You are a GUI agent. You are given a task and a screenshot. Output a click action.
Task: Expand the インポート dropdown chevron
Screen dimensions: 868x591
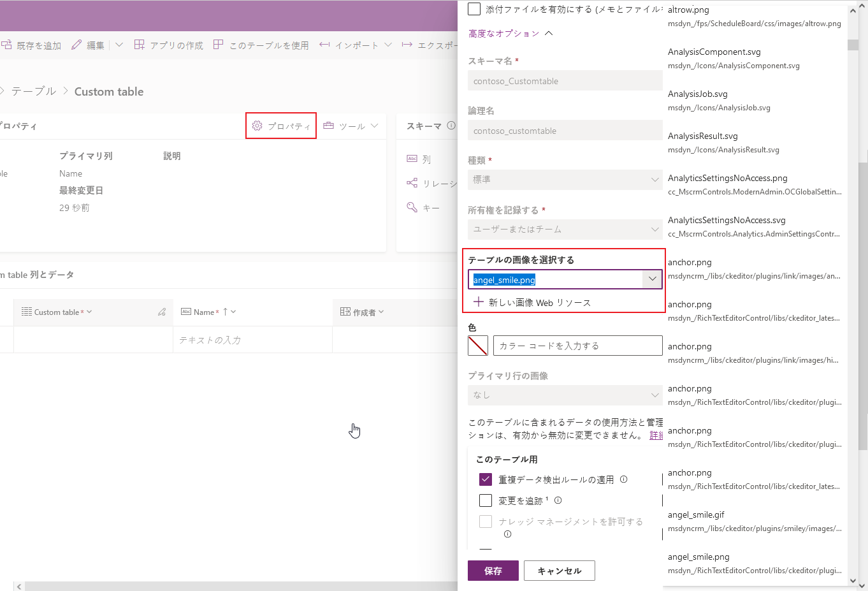[388, 45]
